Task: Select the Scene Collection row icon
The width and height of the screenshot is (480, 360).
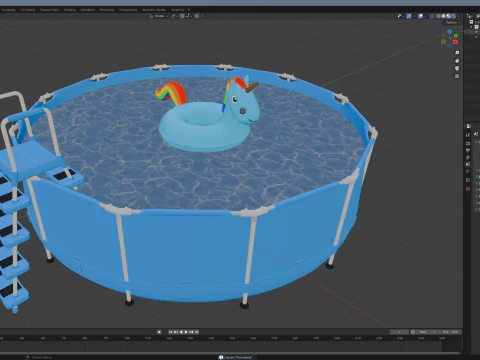Action: (471, 22)
